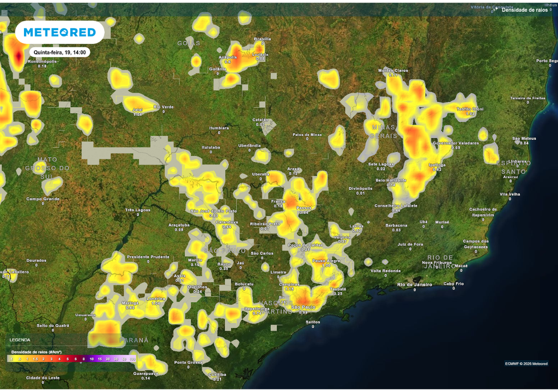The image size is (558, 392).
Task: Open the LEGENDA panel header
Action: 20,340
